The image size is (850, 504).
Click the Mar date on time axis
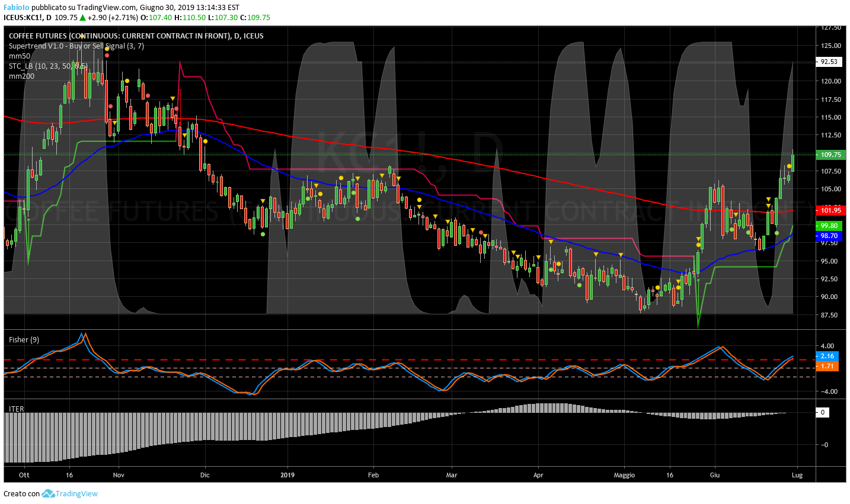pyautogui.click(x=452, y=475)
